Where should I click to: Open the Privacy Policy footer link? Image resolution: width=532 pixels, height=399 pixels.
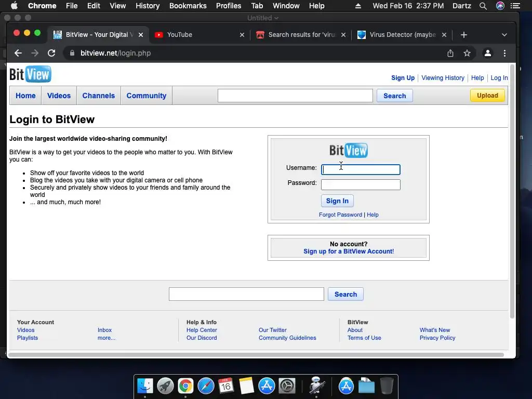coord(437,338)
